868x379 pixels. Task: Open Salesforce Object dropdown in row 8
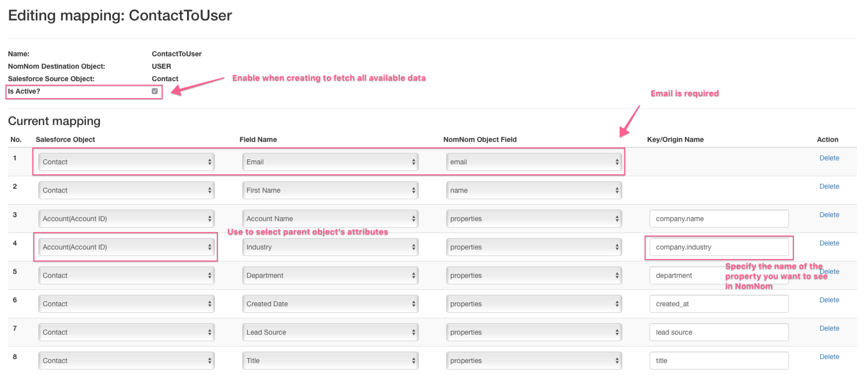(x=126, y=361)
